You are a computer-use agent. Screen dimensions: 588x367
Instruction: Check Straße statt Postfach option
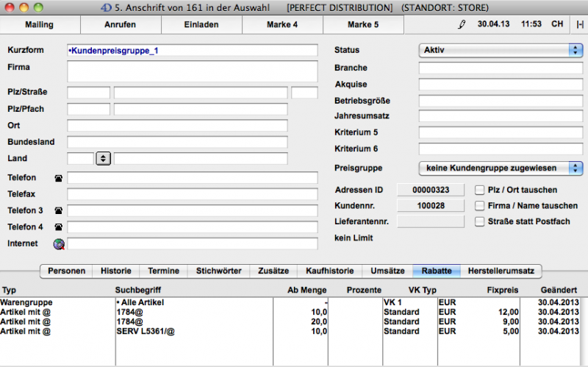pyautogui.click(x=480, y=222)
